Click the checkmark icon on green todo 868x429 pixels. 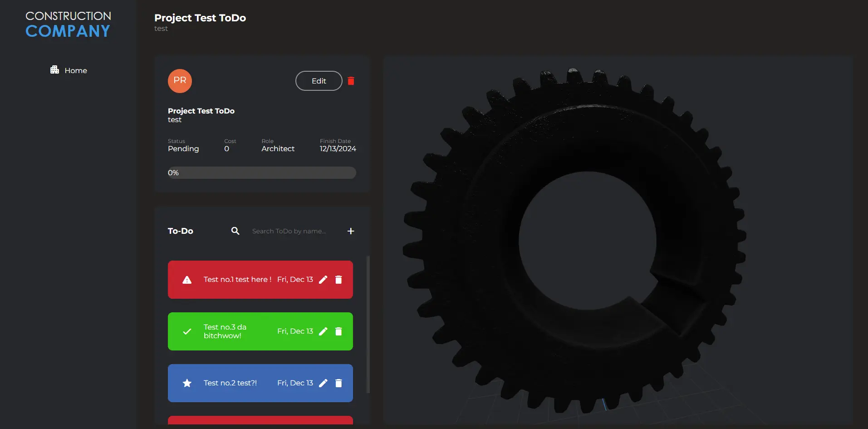(187, 331)
